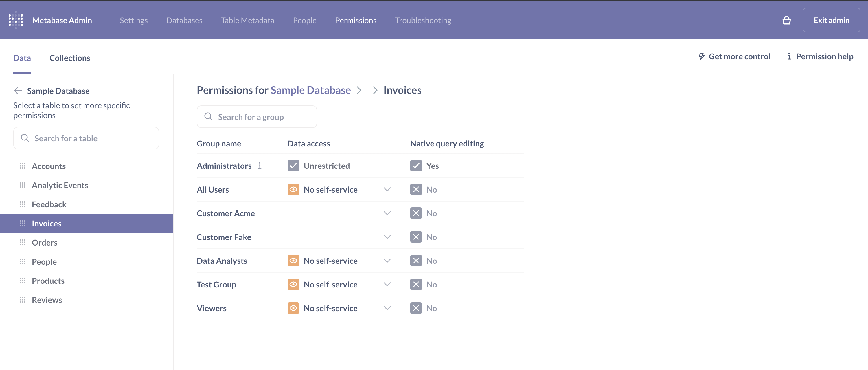Click the grid icon beside the Orders table

coord(22,242)
